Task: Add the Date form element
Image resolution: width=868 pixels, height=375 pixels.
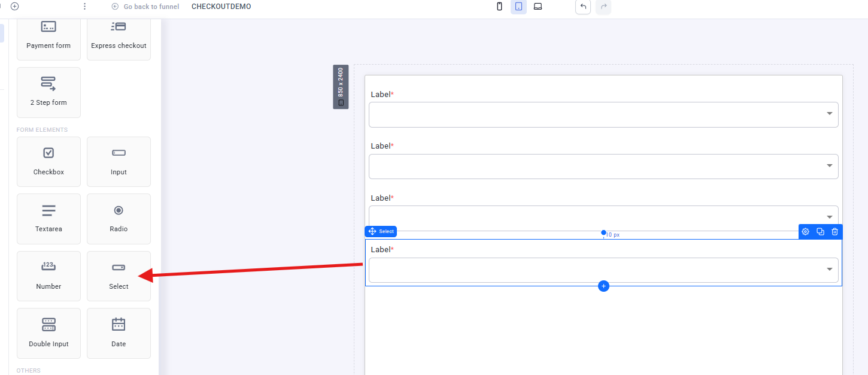Action: click(x=119, y=333)
